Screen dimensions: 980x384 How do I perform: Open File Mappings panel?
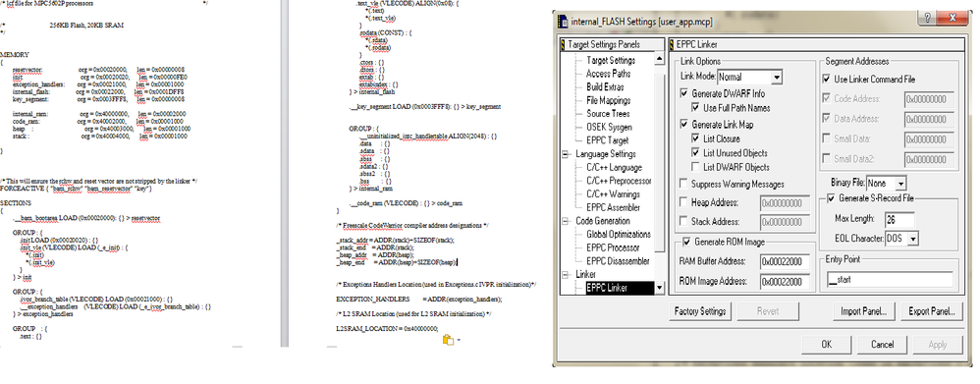[608, 100]
